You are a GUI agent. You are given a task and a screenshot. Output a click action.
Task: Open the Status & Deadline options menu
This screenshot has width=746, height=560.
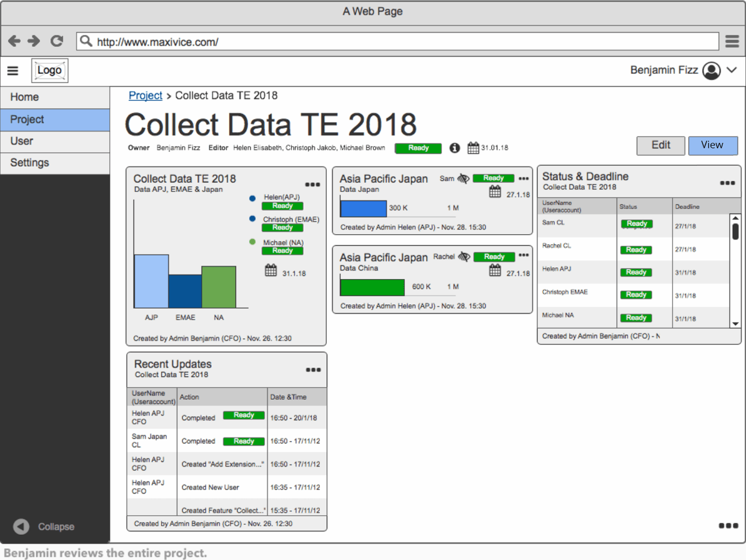727,183
